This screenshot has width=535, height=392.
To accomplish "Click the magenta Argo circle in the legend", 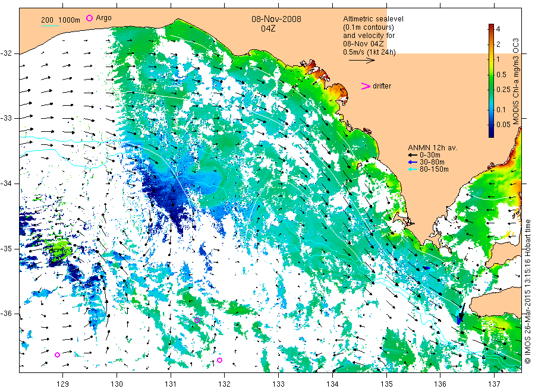I will pos(89,18).
